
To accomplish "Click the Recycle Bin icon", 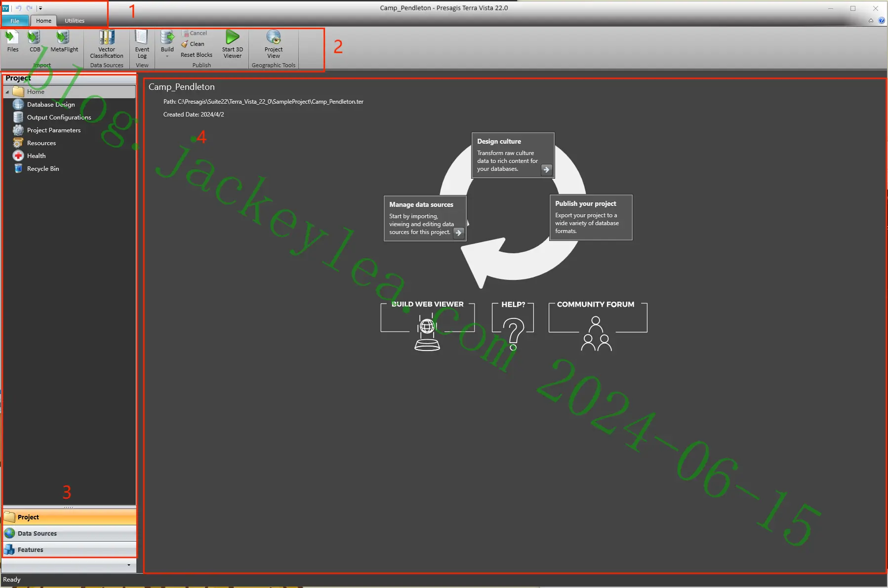I will 18,169.
